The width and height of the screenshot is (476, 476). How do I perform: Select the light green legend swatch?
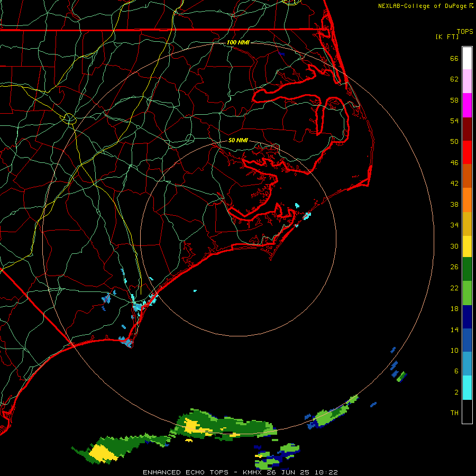click(x=467, y=293)
